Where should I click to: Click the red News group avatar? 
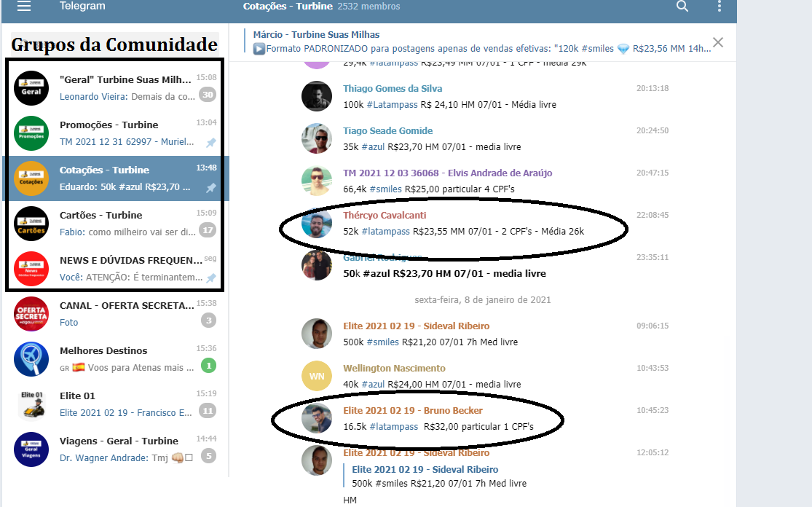(x=31, y=268)
